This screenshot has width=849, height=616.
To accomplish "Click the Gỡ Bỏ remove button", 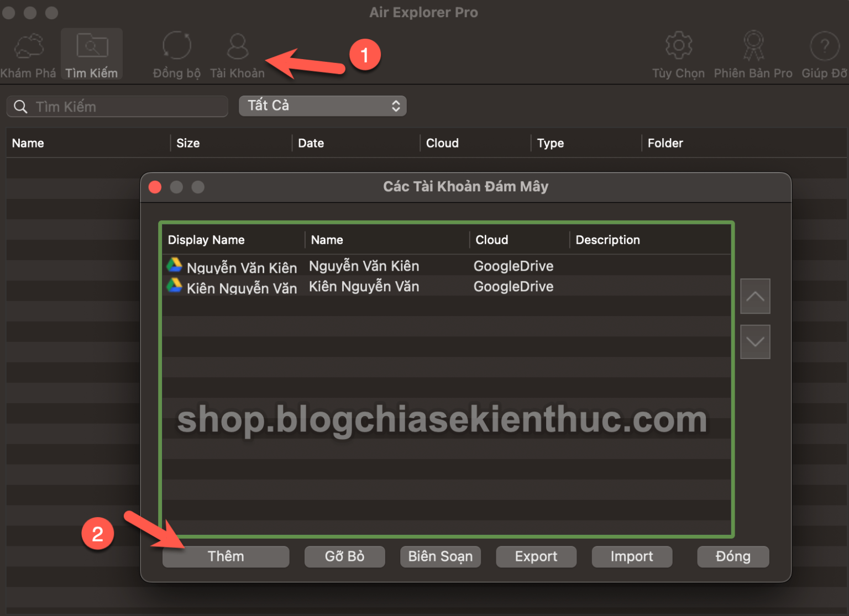I will pos(344,556).
